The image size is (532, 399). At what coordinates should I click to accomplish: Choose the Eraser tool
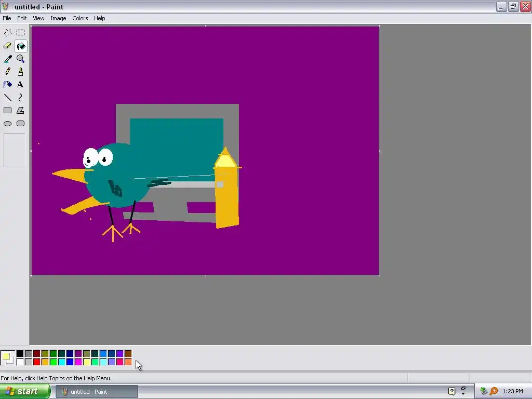coord(8,46)
